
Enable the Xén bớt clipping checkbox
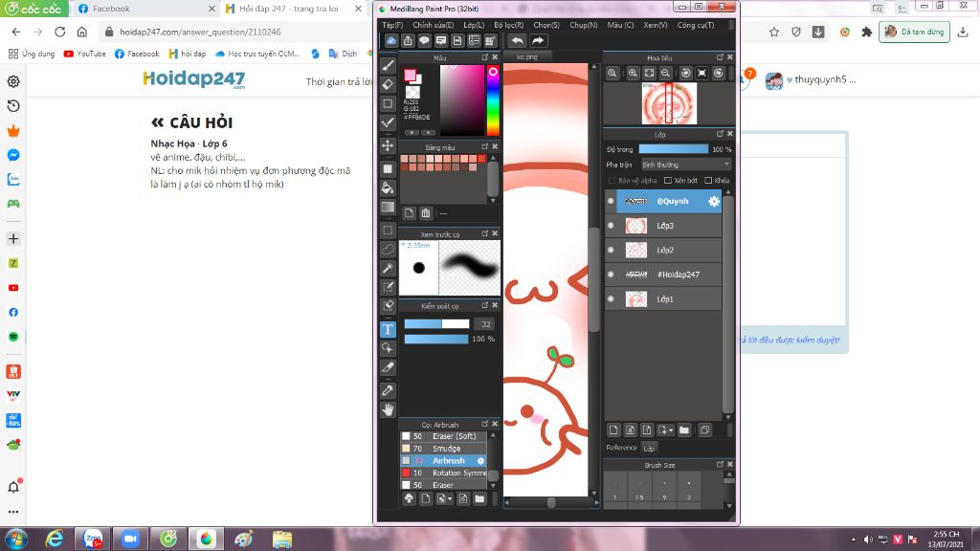(667, 181)
